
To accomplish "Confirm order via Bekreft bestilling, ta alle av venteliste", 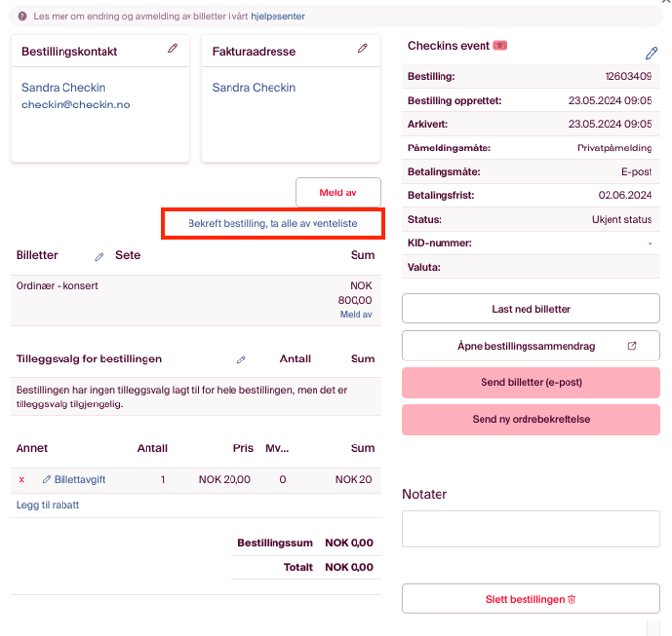I will (x=273, y=224).
